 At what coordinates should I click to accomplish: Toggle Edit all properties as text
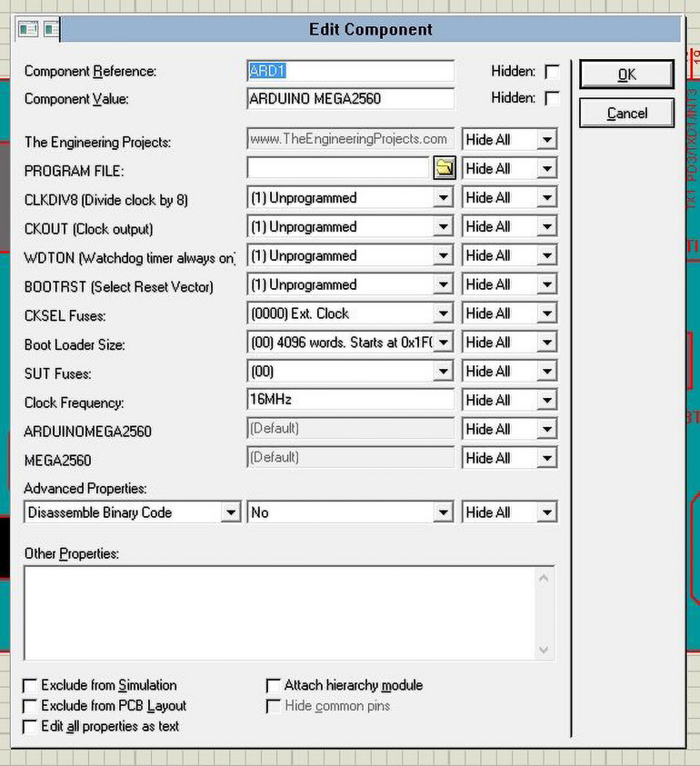point(31,727)
